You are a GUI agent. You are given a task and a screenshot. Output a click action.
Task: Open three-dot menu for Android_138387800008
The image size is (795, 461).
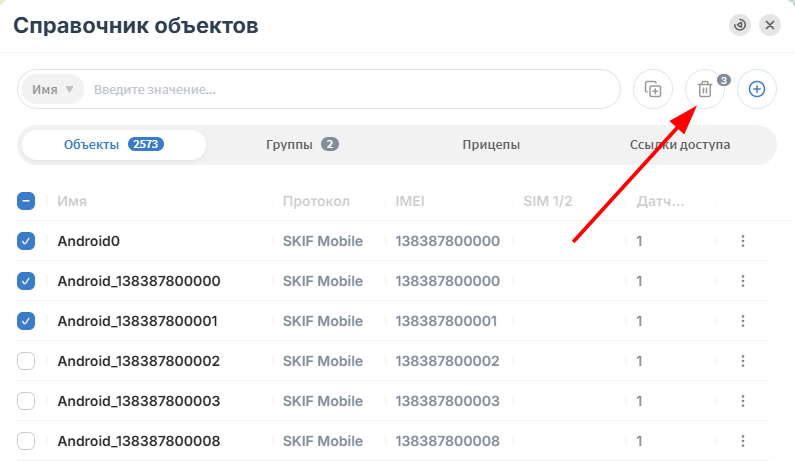click(x=743, y=441)
